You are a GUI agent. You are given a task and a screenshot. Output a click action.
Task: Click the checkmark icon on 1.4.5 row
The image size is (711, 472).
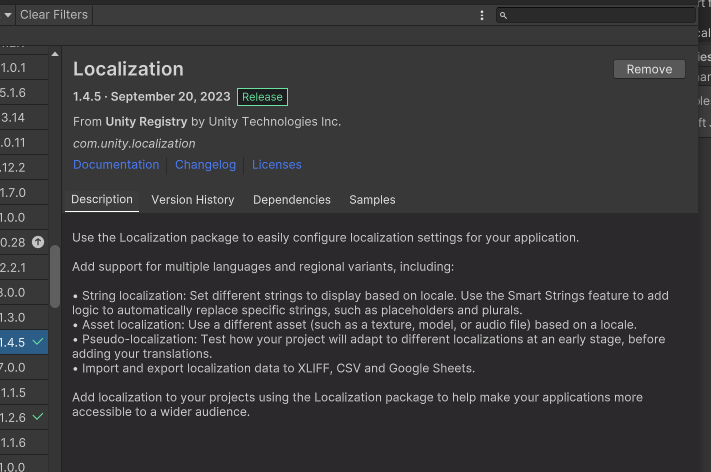tap(39, 341)
